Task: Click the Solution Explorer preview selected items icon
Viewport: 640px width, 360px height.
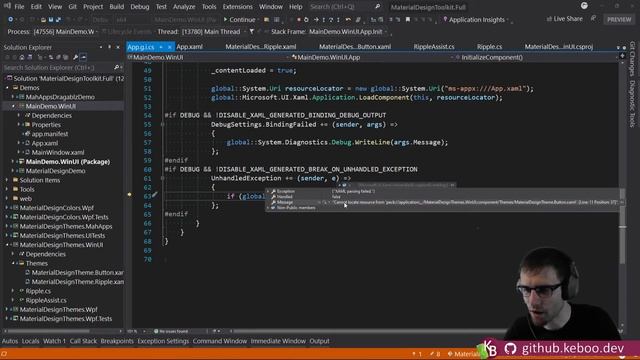Action: tap(83, 58)
